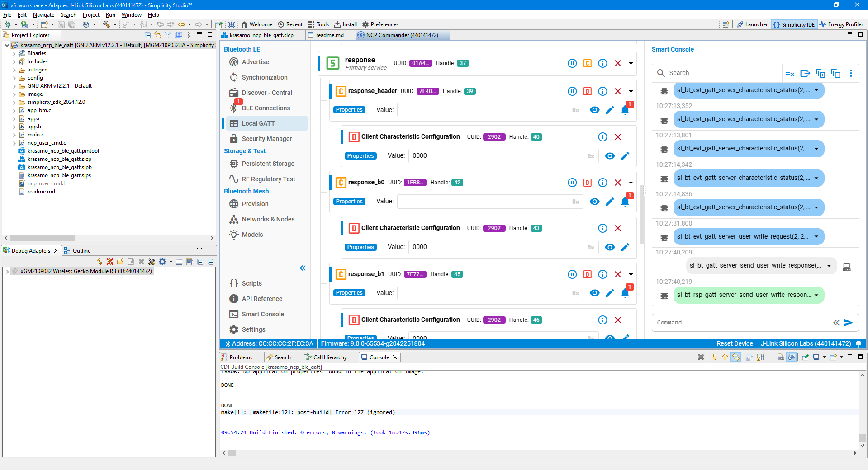868x470 pixels.
Task: Clear the Smart Console log
Action: coord(790,73)
